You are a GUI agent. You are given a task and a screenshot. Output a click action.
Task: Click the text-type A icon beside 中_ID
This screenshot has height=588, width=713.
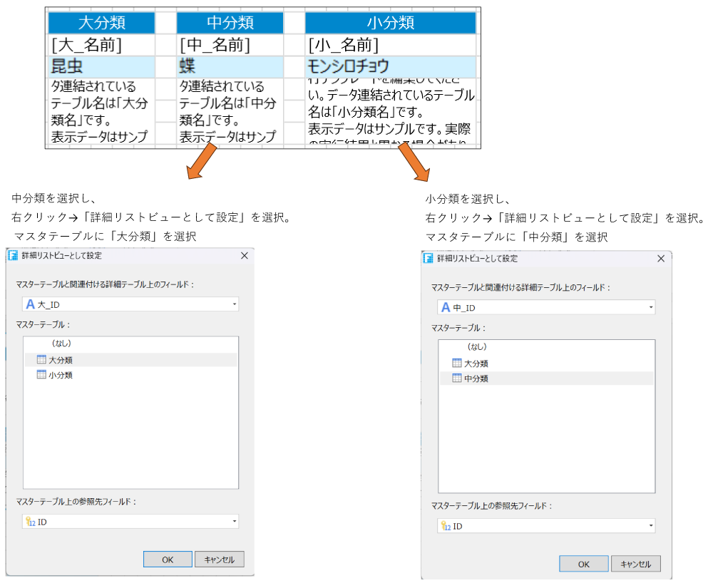446,307
